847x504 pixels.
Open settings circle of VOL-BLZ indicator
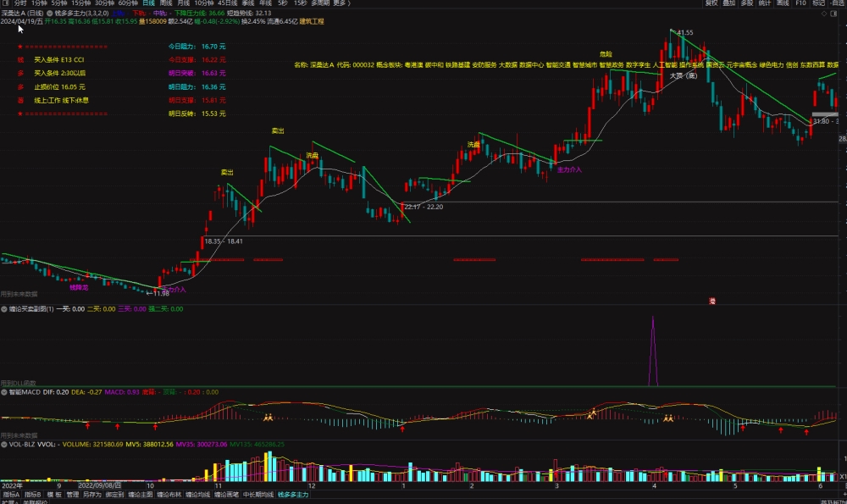point(3,445)
